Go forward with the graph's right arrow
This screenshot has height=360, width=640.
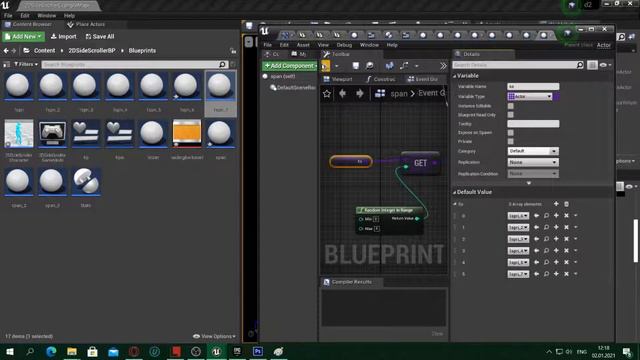[x=360, y=94]
